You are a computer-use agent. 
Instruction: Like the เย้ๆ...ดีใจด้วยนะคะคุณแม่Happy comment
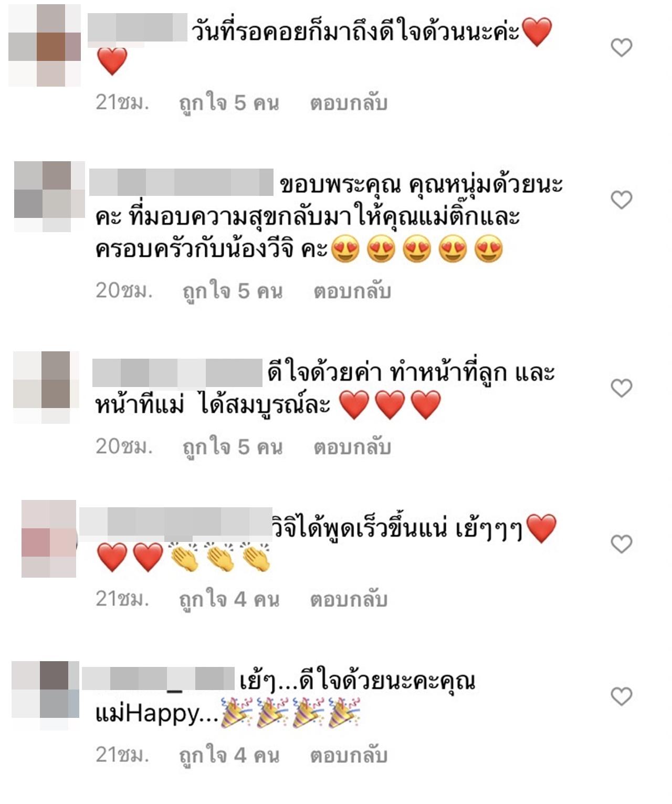point(622,696)
